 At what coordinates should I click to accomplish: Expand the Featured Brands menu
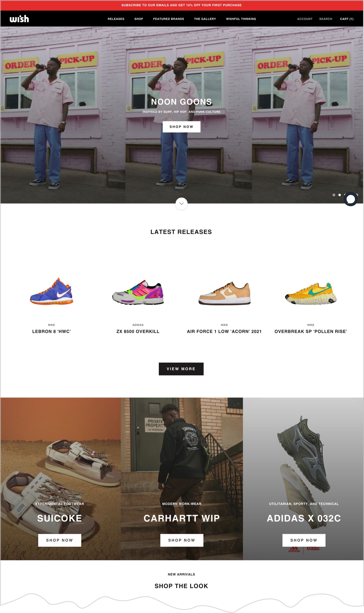tap(169, 19)
